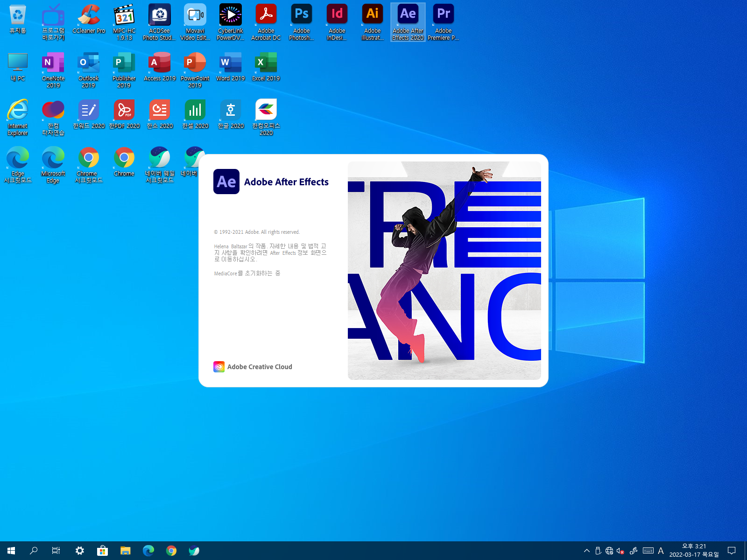Launch Naver Whale from the taskbar
This screenshot has width=747, height=560.
[x=194, y=551]
